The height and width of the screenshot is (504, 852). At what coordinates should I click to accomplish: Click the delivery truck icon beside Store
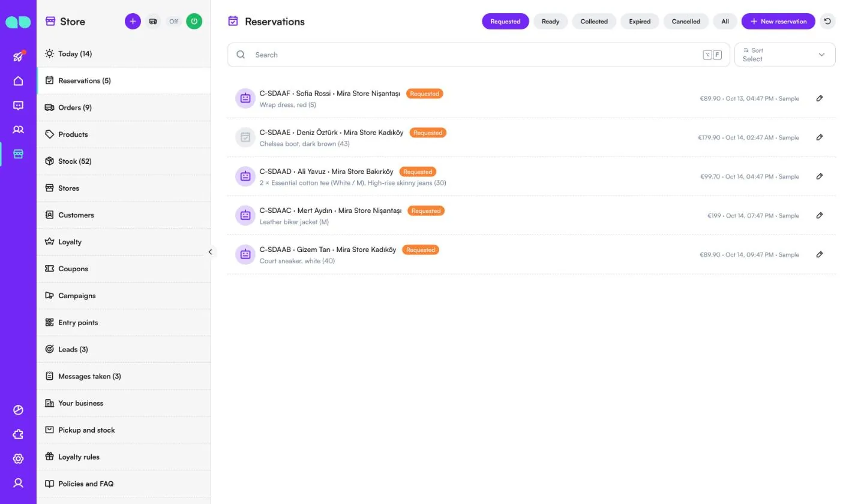point(153,21)
